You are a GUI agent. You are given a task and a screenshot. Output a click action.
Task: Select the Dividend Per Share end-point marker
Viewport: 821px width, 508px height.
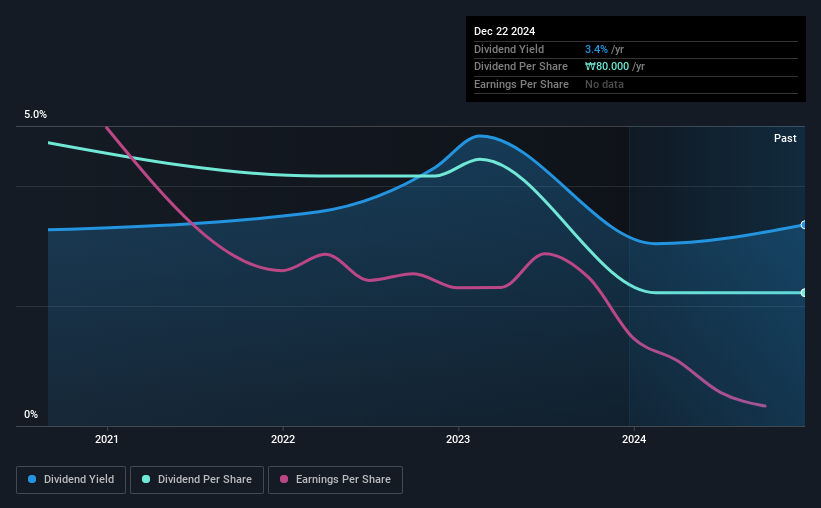[x=804, y=293]
